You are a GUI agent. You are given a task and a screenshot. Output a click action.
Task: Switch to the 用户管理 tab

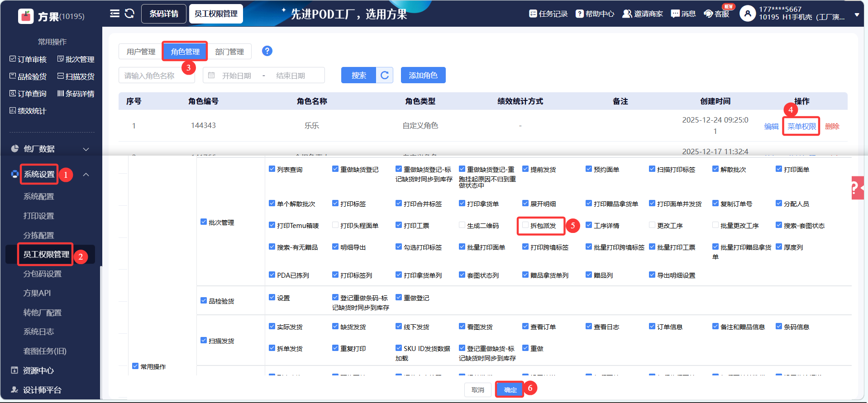coord(141,52)
